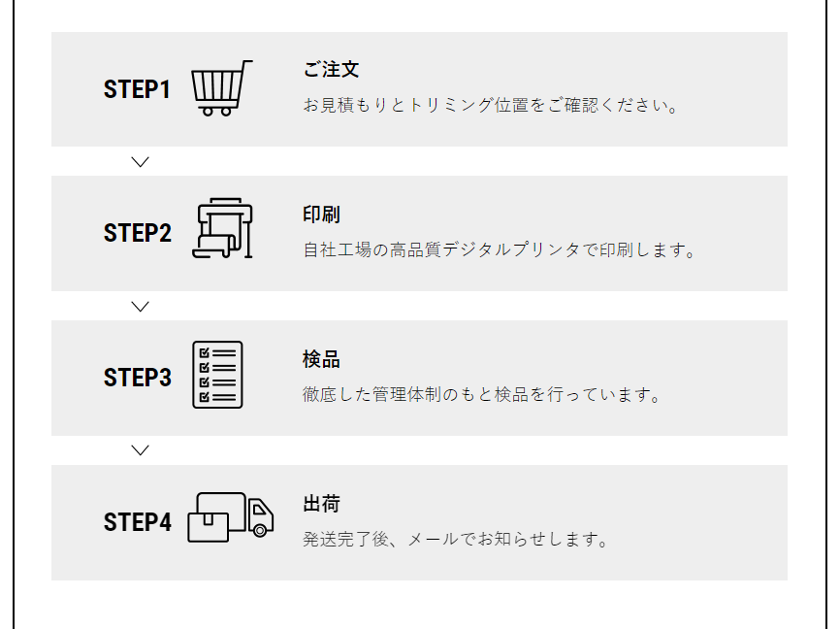This screenshot has height=629, width=840.
Task: Click the 検品 heading
Action: (321, 359)
